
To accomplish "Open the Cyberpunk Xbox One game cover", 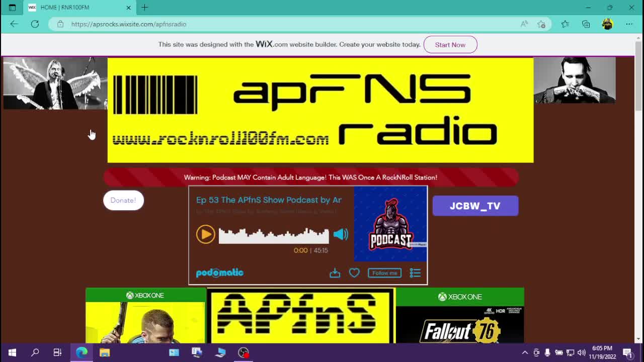I will 145,316.
